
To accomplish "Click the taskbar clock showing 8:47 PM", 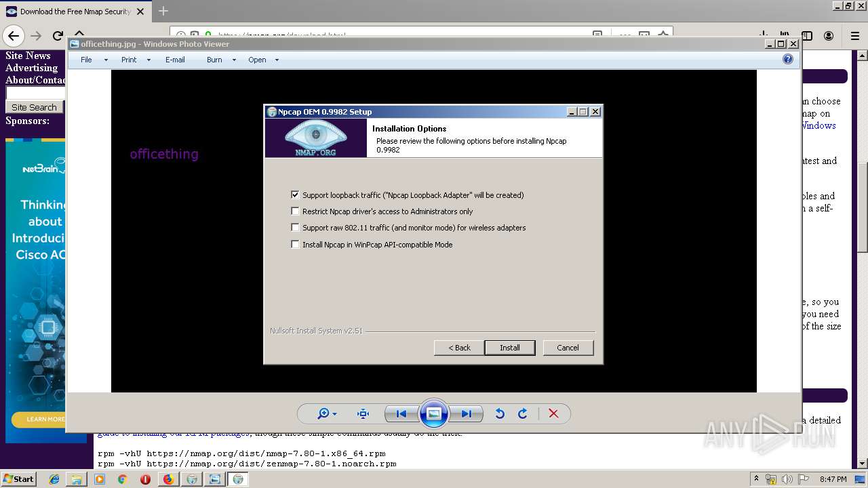I will pyautogui.click(x=833, y=479).
